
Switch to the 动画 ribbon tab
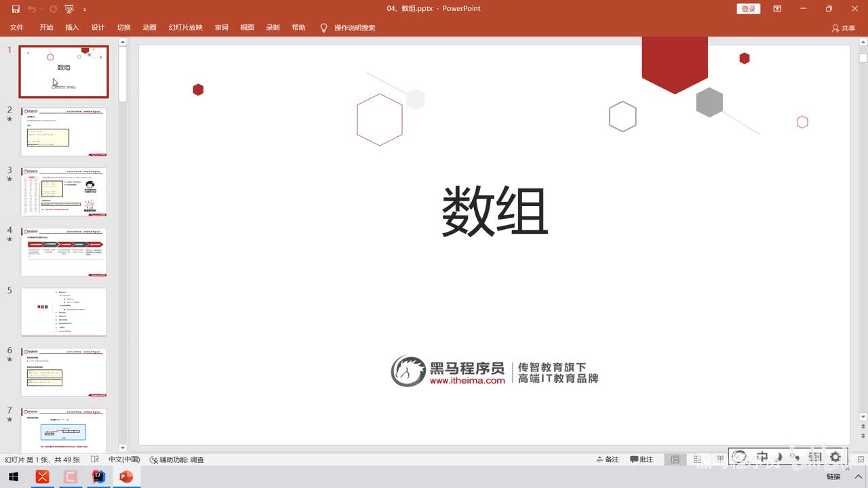149,28
